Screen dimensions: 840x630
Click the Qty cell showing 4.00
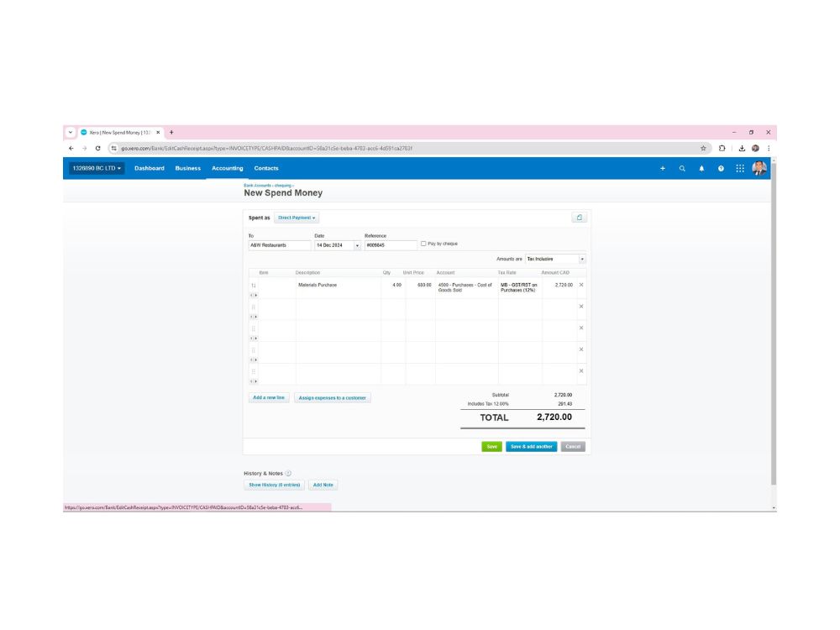pos(393,287)
